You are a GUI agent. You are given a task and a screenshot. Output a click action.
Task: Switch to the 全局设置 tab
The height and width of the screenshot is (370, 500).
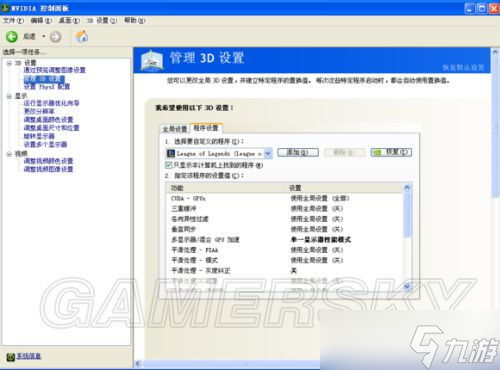tap(175, 129)
